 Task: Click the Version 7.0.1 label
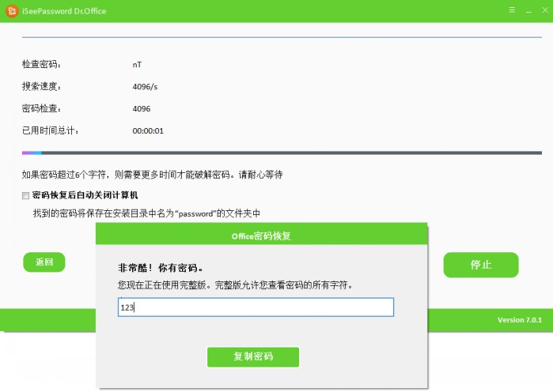tap(520, 320)
